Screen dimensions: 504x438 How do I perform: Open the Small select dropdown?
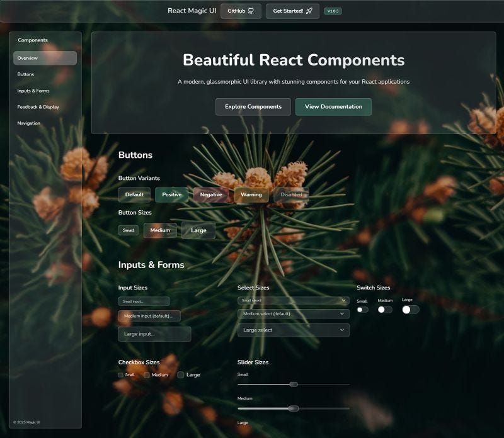click(294, 301)
